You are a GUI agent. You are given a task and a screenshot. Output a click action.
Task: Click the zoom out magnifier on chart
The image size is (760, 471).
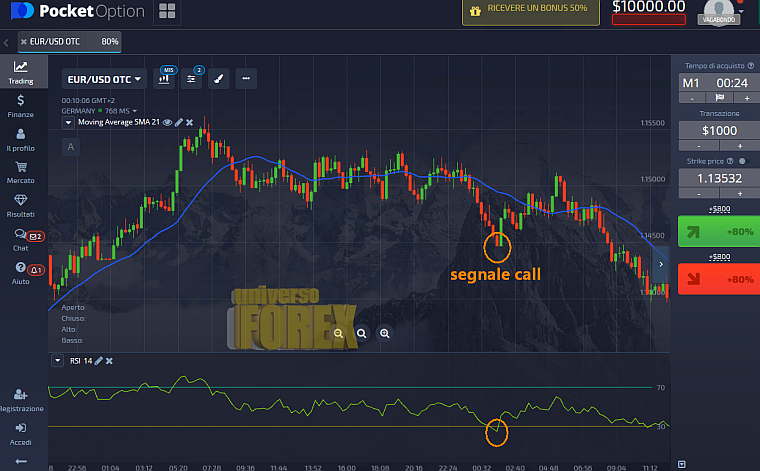(x=340, y=333)
